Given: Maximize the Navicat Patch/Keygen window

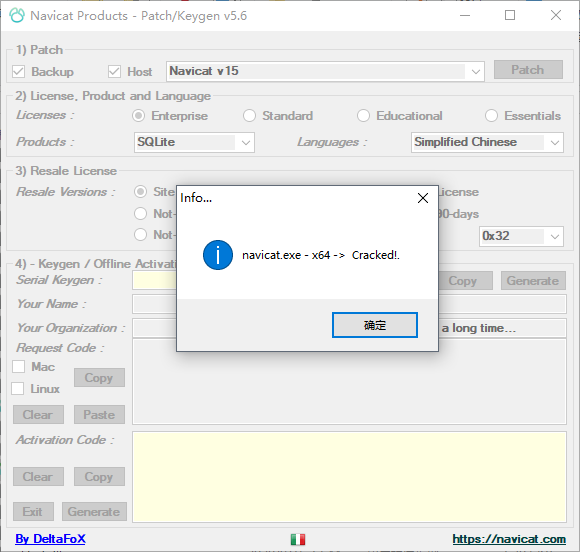Looking at the screenshot, I should tap(510, 16).
